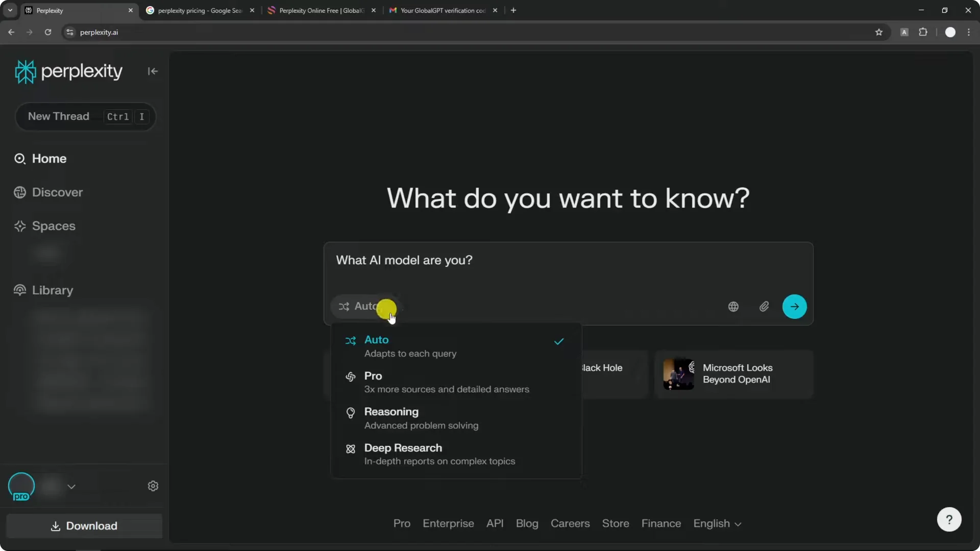Open Discover in the sidebar

(x=57, y=192)
